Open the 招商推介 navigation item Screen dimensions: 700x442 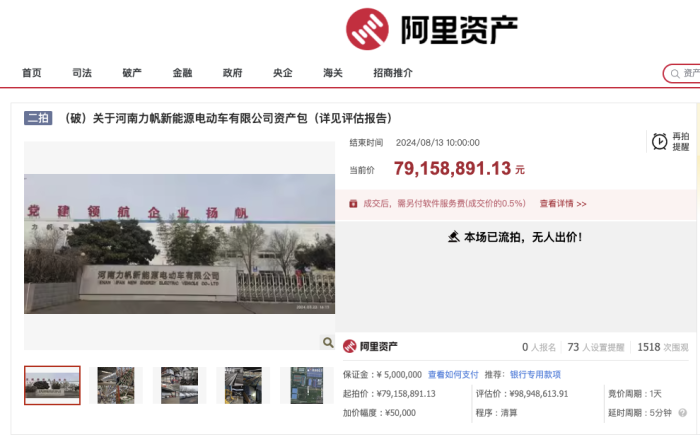coord(393,73)
